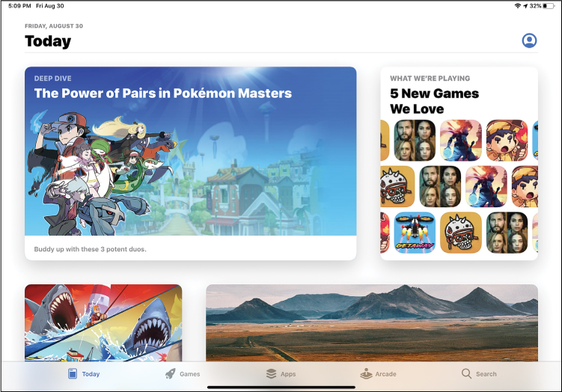The width and height of the screenshot is (562, 392).
Task: Tap the Getaway game app icon
Action: click(x=415, y=232)
